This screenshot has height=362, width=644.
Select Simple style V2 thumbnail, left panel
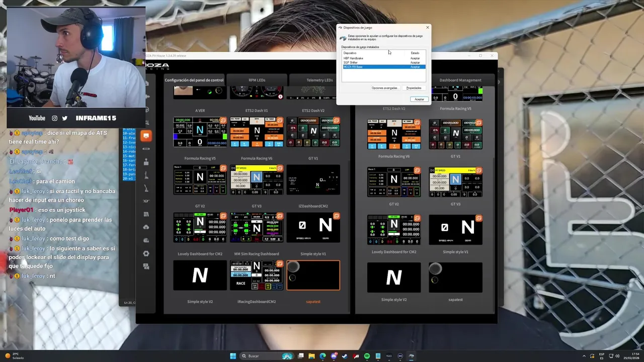(200, 276)
